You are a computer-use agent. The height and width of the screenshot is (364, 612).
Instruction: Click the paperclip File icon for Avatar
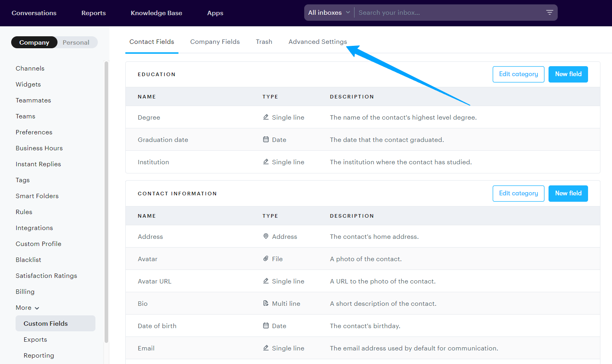[x=266, y=259]
